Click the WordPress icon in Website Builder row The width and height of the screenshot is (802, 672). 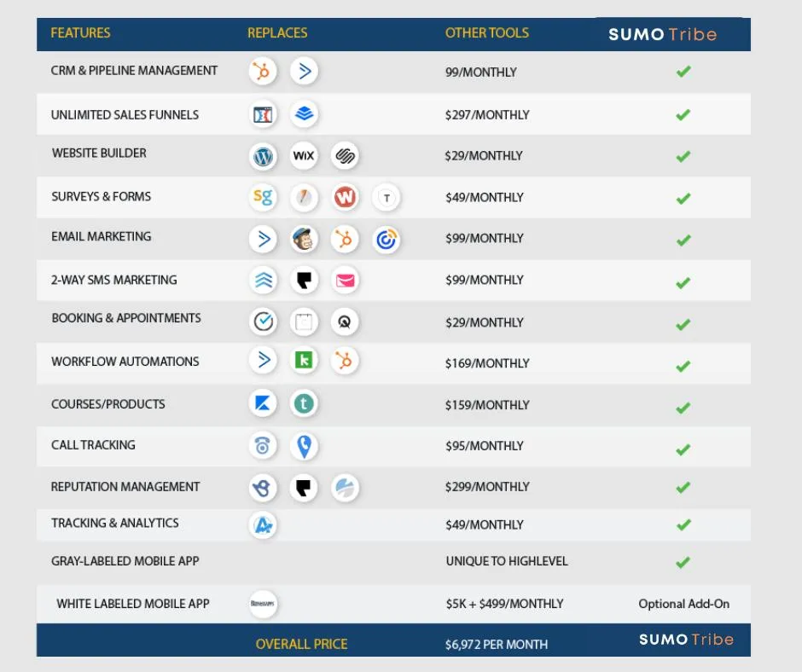263,156
